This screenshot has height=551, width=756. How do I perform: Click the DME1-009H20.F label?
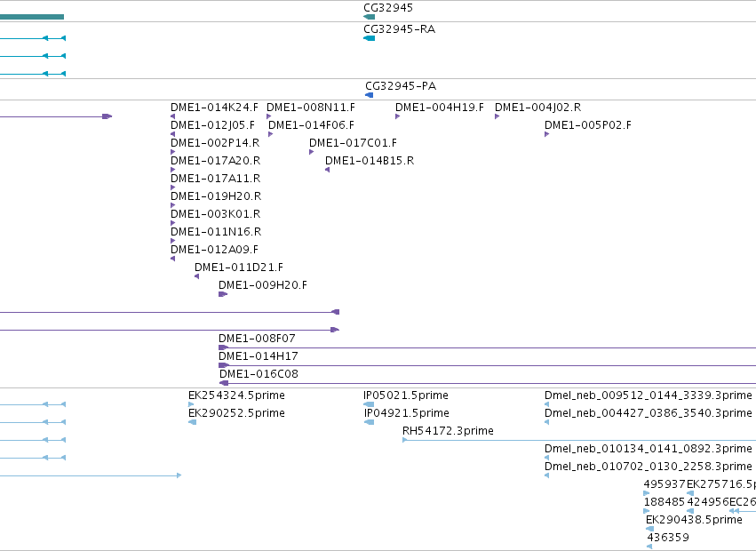[x=263, y=285]
